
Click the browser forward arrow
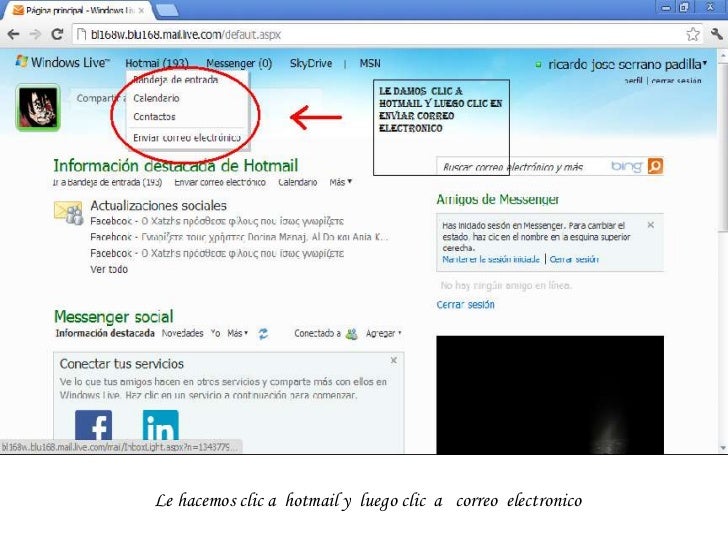[x=35, y=34]
